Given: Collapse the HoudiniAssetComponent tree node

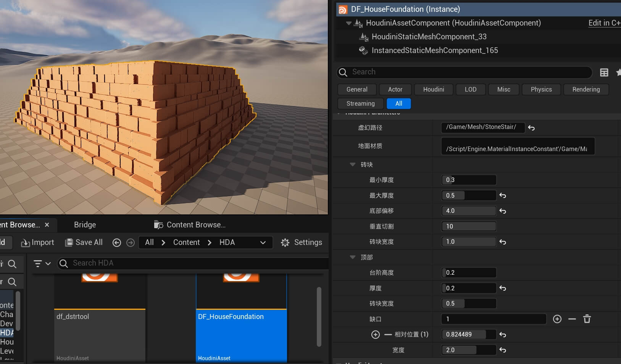Looking at the screenshot, I should tap(348, 23).
